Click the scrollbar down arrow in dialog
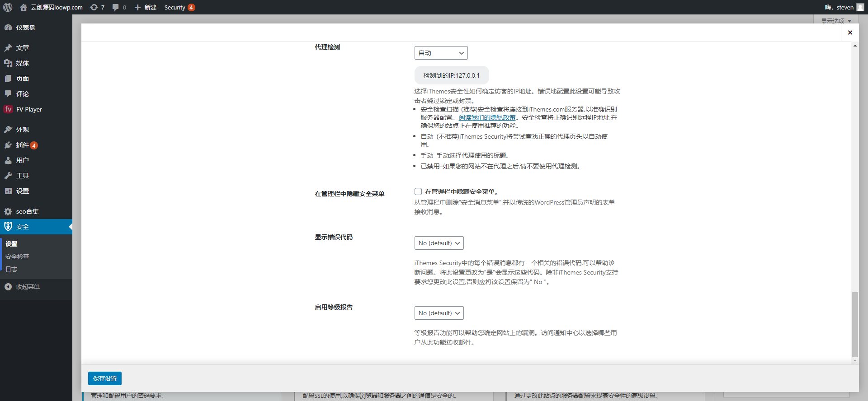This screenshot has height=401, width=868. [x=854, y=361]
